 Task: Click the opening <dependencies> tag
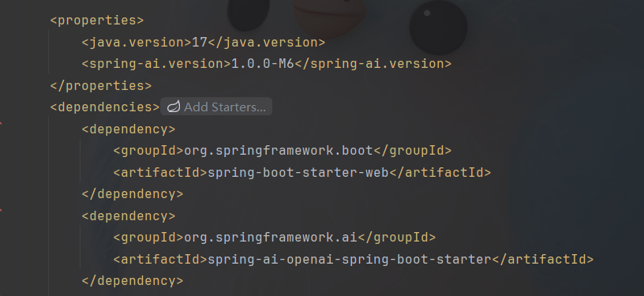coord(105,107)
